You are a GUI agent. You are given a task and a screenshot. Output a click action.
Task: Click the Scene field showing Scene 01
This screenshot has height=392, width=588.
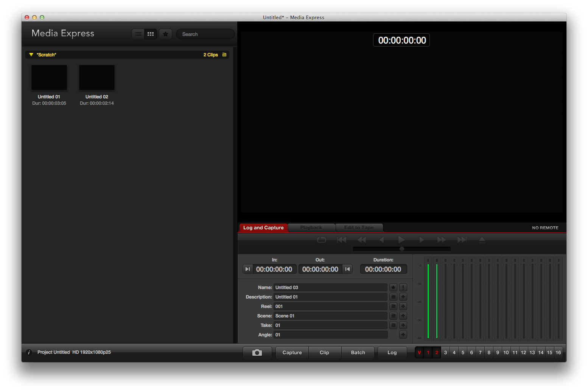tap(330, 316)
